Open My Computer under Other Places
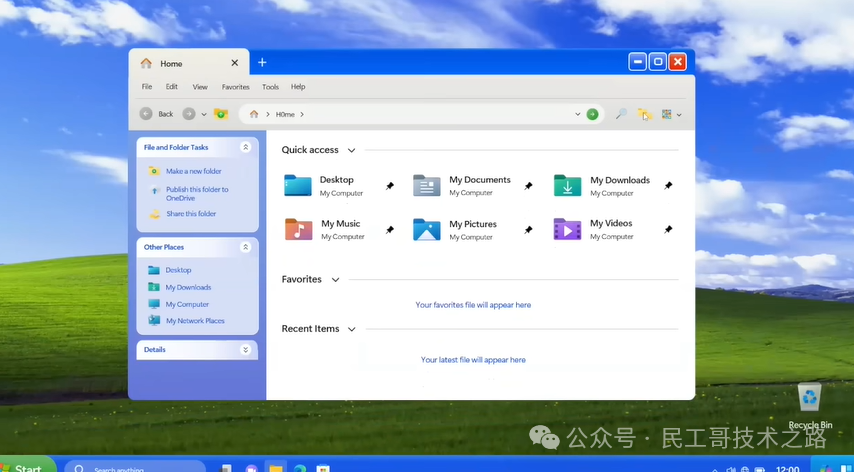Screen dimensions: 854x472 (187, 304)
